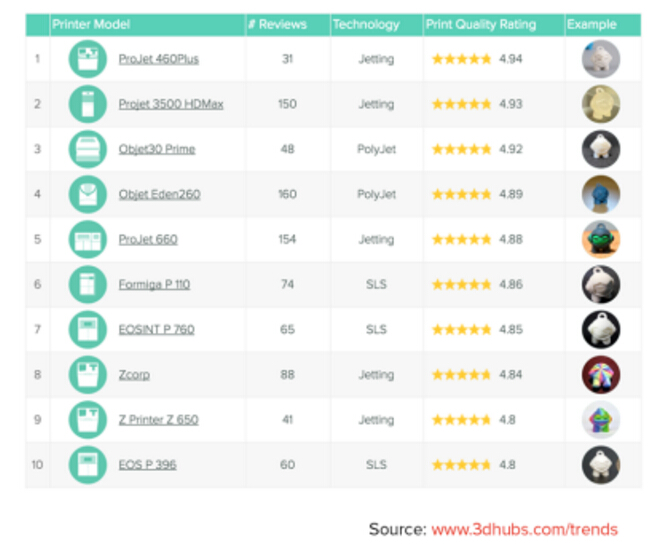The image size is (655, 556).
Task: View example print thumbnail for Projet 3500 HDMax
Action: point(601,104)
